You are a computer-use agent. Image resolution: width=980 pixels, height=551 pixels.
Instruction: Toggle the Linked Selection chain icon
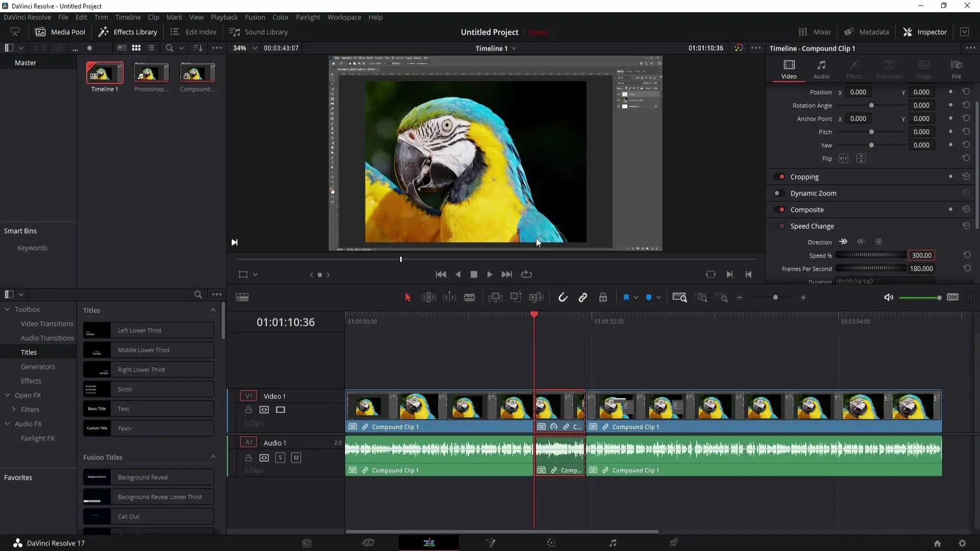583,297
